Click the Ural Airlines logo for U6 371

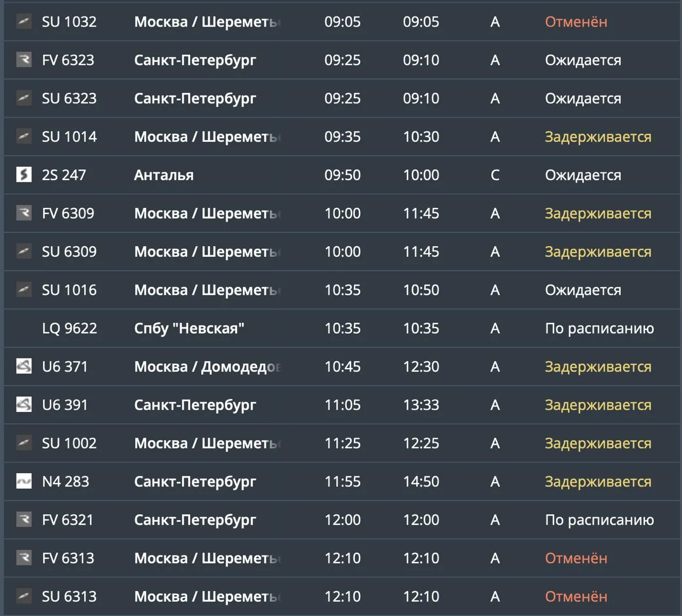point(24,367)
